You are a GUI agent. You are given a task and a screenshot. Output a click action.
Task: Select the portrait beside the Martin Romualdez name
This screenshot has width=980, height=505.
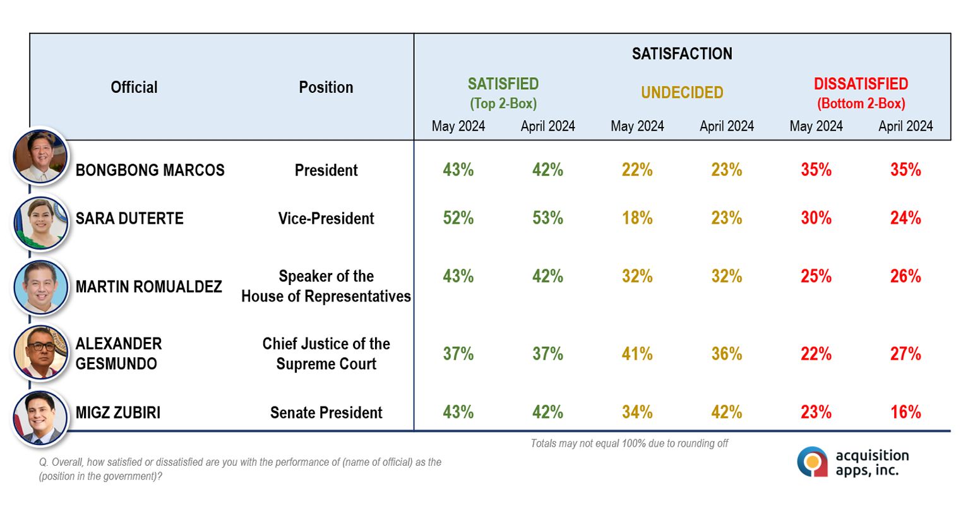coord(41,287)
